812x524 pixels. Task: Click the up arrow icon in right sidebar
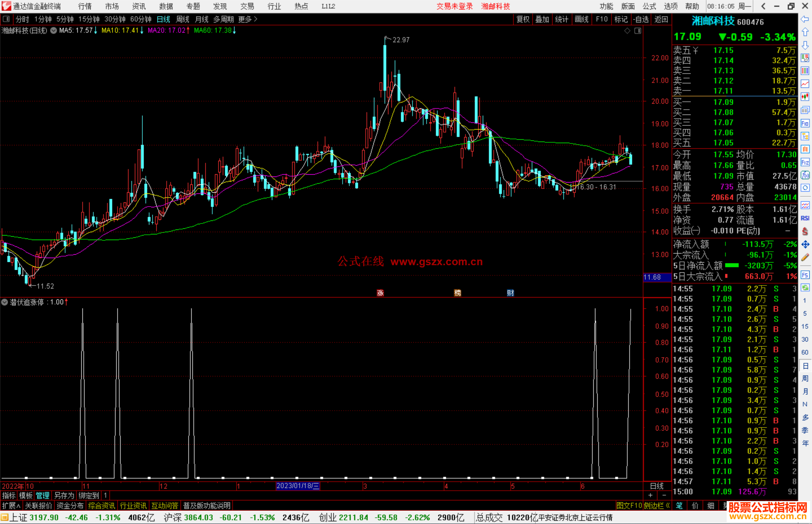point(805,32)
